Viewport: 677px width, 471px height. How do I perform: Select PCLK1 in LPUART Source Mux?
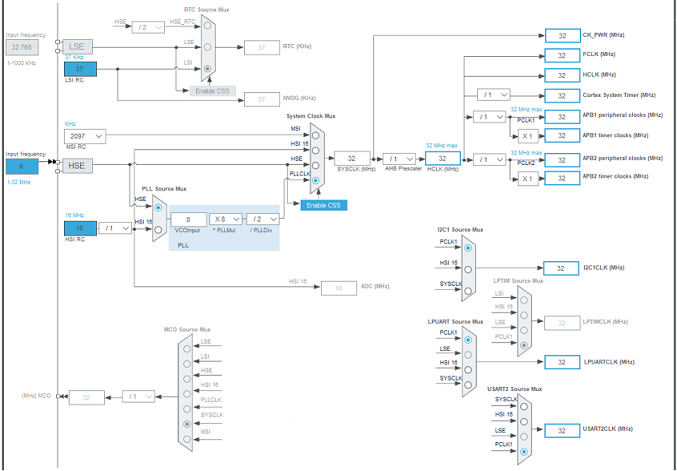coord(468,340)
